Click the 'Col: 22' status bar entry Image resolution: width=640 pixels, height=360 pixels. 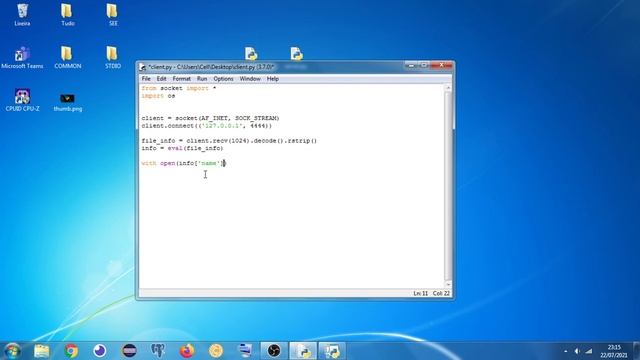(x=441, y=293)
